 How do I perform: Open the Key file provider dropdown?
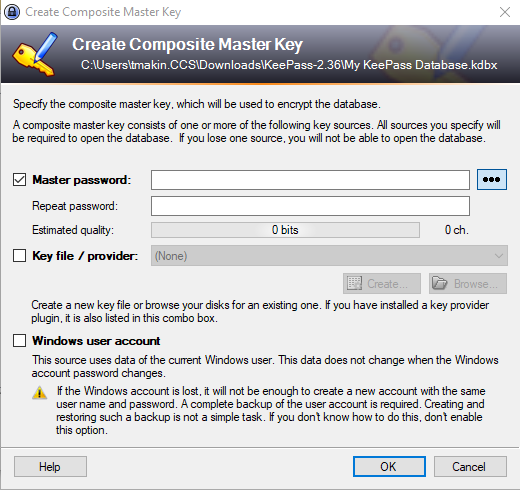click(329, 256)
